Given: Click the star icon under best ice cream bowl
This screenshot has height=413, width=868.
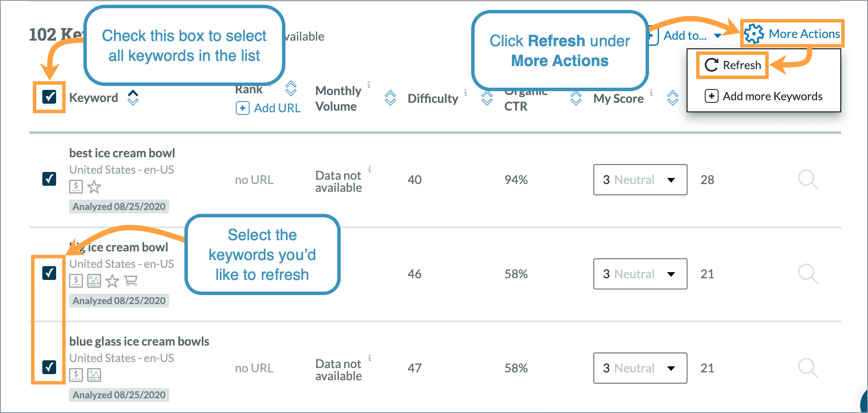Looking at the screenshot, I should [x=94, y=187].
